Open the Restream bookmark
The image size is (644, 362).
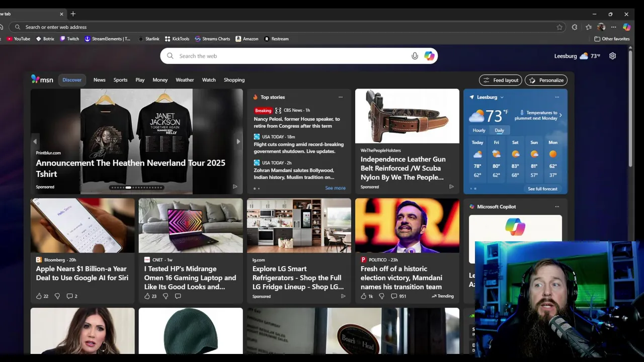[277, 39]
